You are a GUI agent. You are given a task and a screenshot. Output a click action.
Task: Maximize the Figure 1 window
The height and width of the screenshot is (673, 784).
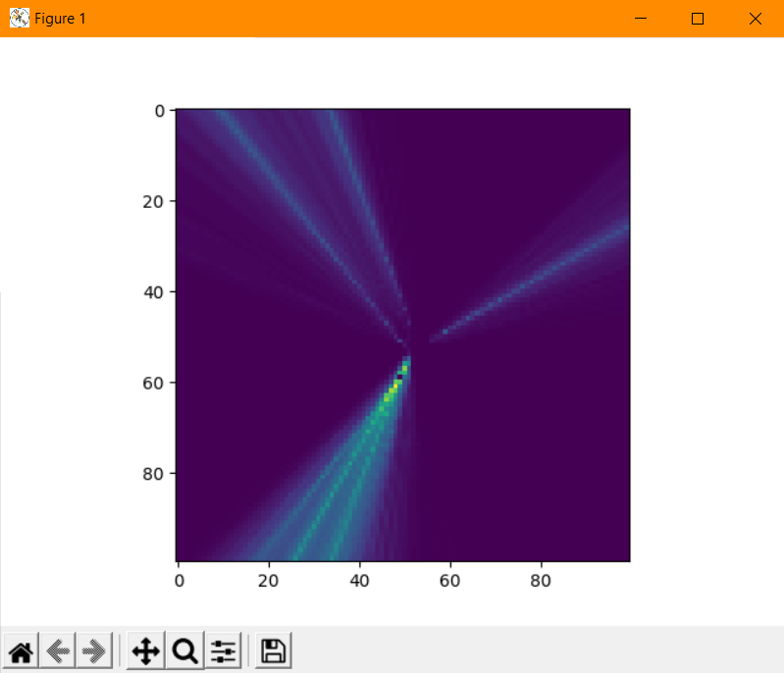point(698,19)
